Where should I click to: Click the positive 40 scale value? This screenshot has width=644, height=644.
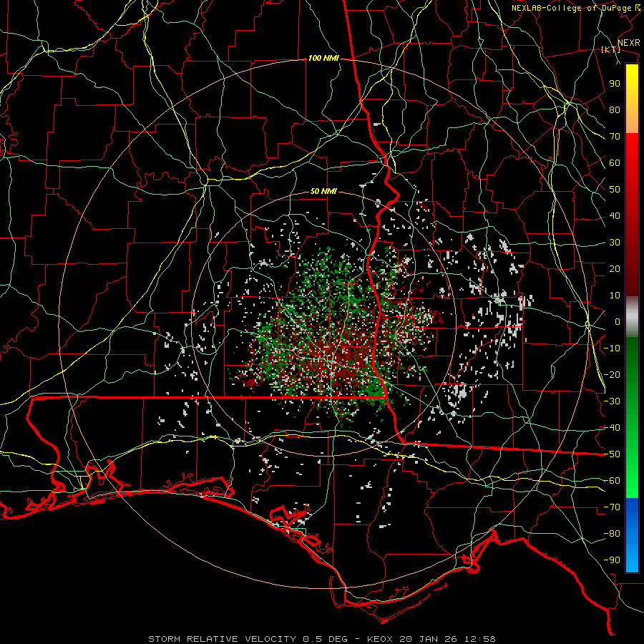click(x=615, y=215)
